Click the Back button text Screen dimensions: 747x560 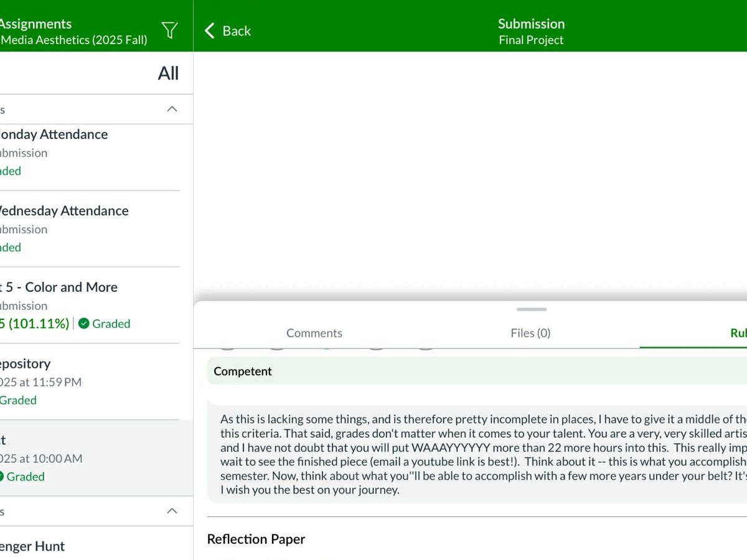237,30
